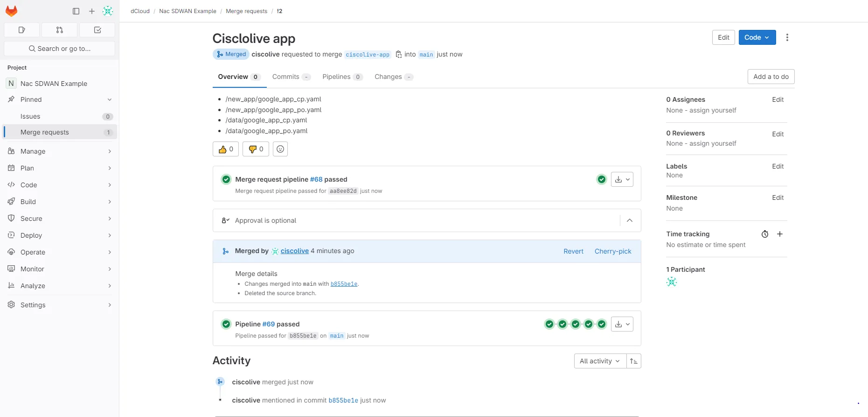This screenshot has width=868, height=417.
Task: Click the Search or go to field
Action: pyautogui.click(x=60, y=49)
